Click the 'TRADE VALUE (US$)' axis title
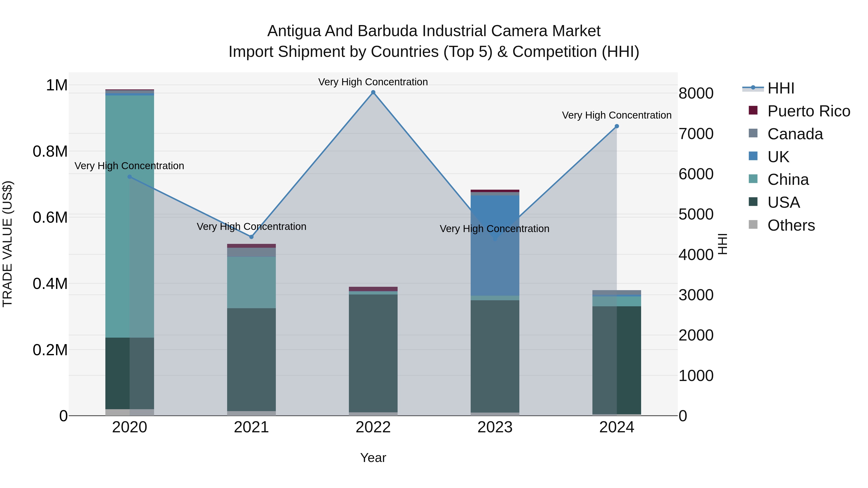Viewport: 868px width, 488px height. click(x=7, y=244)
